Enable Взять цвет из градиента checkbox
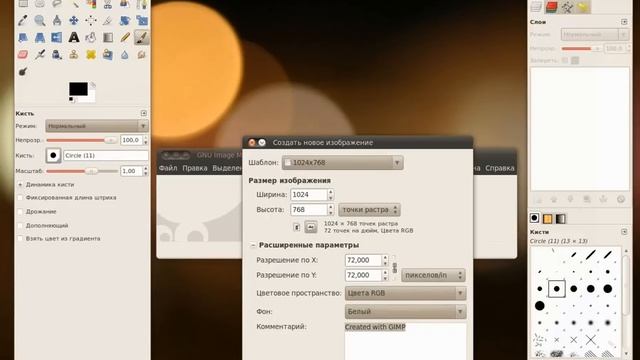This screenshot has height=360, width=640. coord(20,238)
